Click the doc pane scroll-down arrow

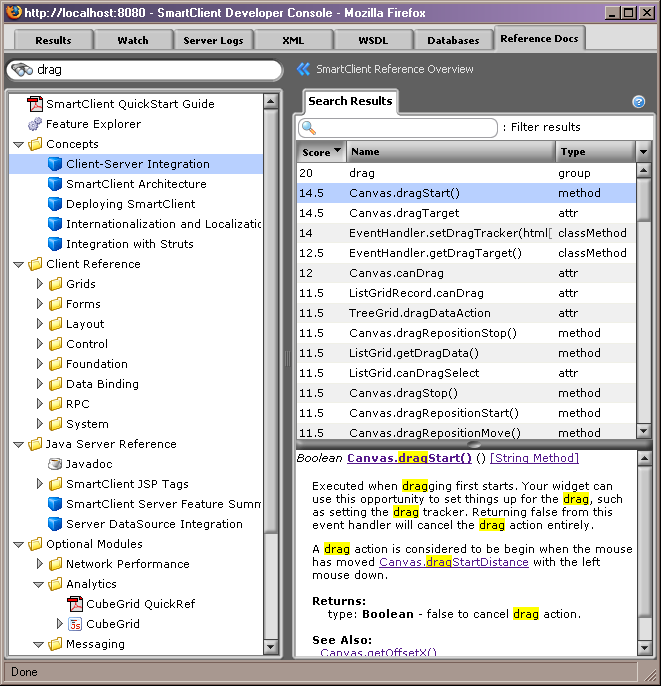click(645, 648)
